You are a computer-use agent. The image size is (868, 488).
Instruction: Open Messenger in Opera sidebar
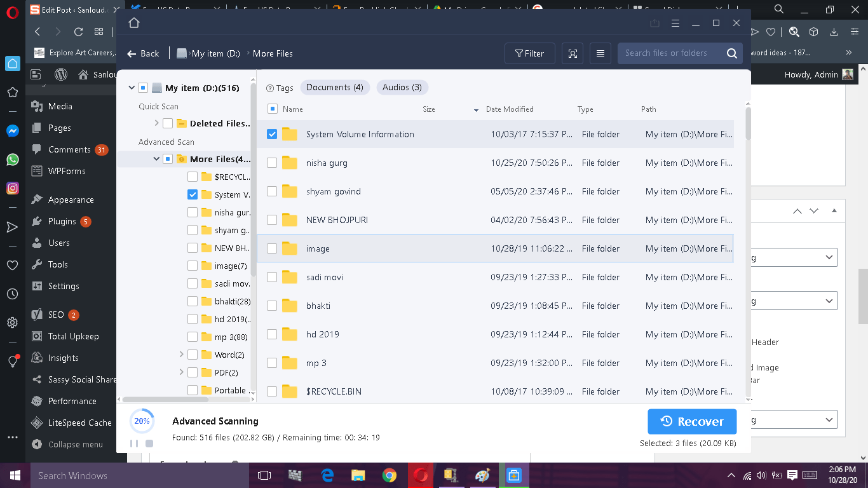12,130
